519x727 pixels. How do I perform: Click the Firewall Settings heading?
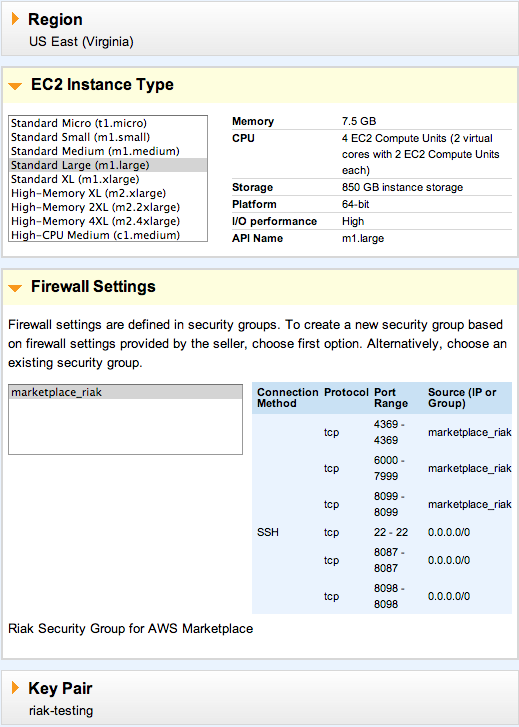coord(93,287)
